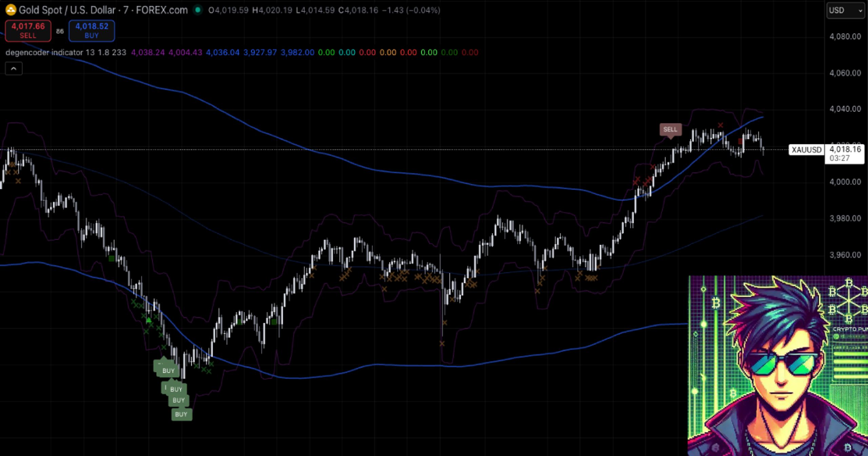Click the topmost BUY signal label
Viewport: 868px width, 456px height.
click(x=167, y=370)
